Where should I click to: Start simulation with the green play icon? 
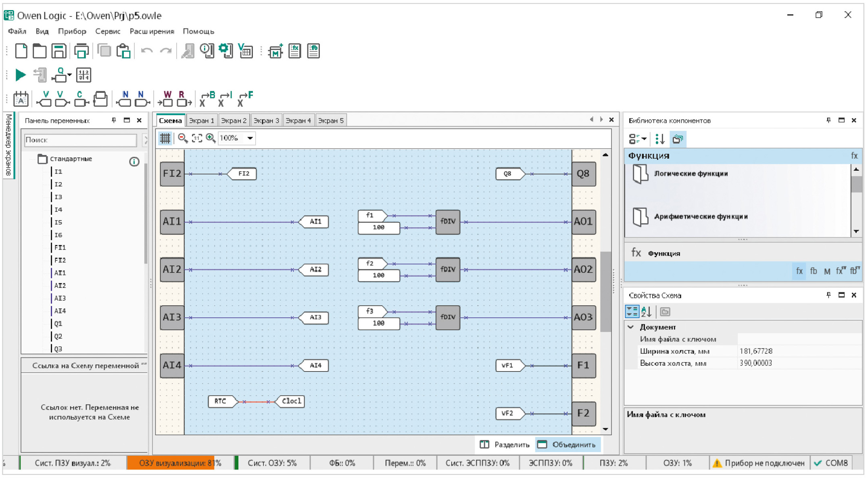click(20, 75)
